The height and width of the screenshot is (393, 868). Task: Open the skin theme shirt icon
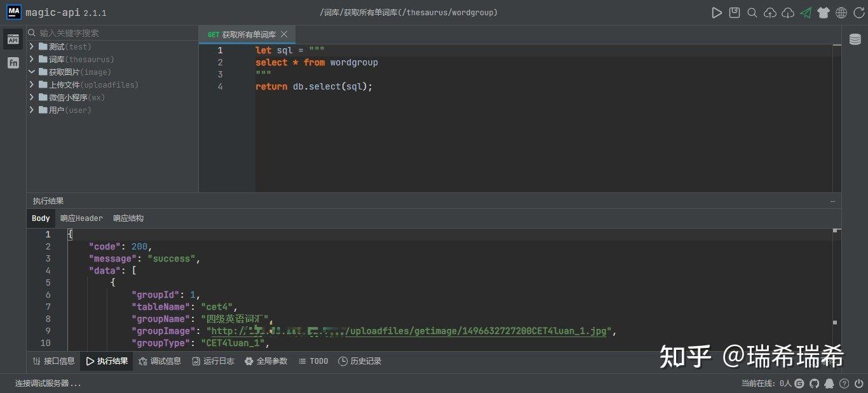[824, 13]
